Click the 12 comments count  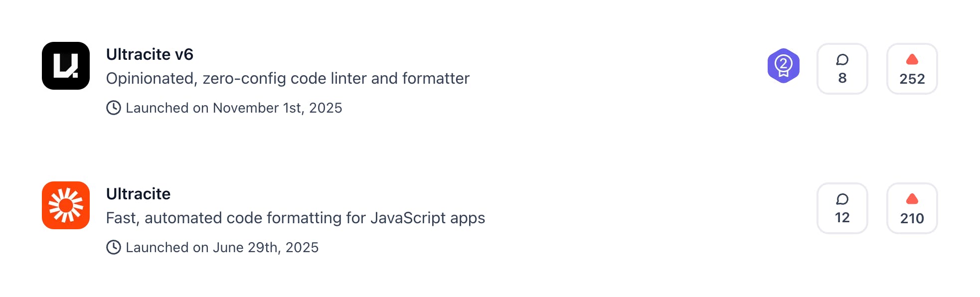click(x=842, y=218)
